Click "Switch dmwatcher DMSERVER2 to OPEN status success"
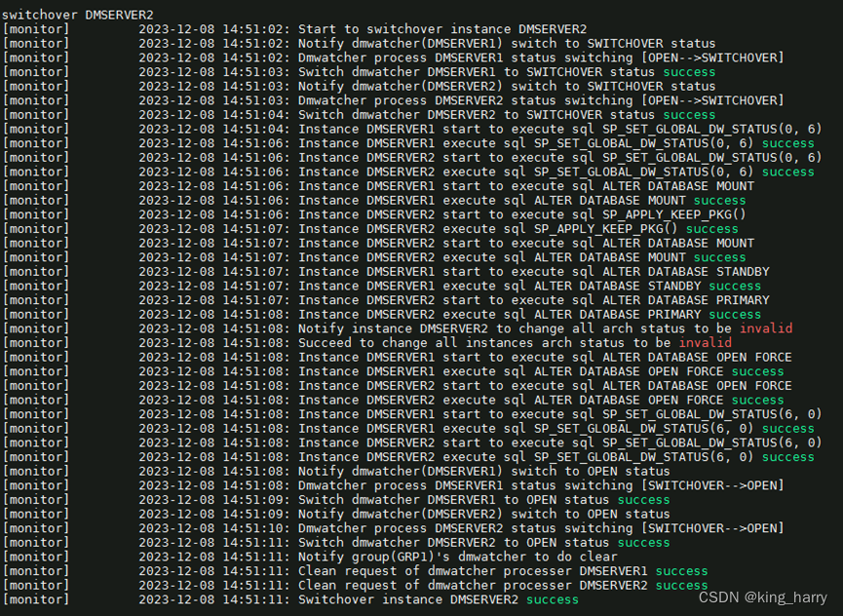Screen dimensions: 843x616 484,542
